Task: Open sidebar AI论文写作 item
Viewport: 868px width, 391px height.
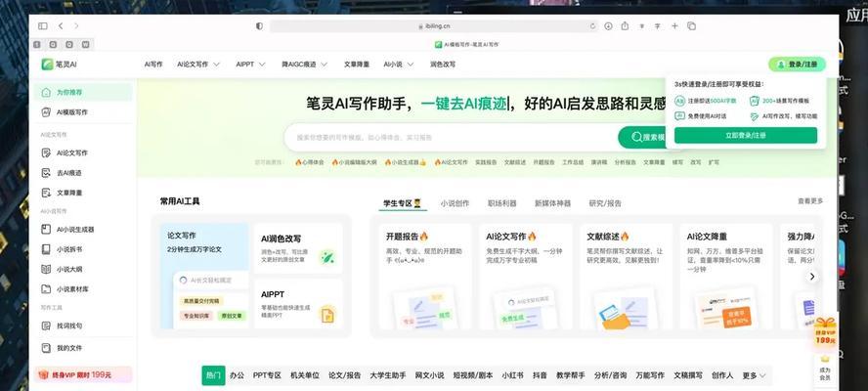Action: click(x=83, y=152)
